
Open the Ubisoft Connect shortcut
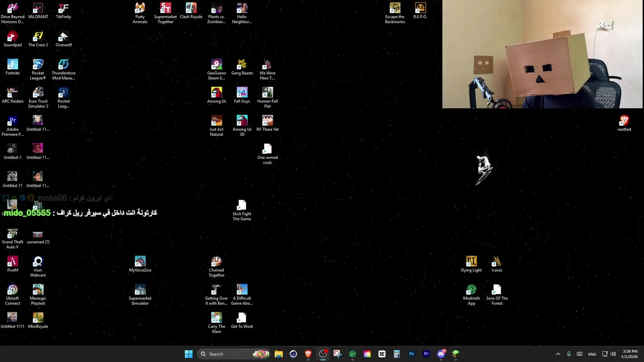(13, 295)
